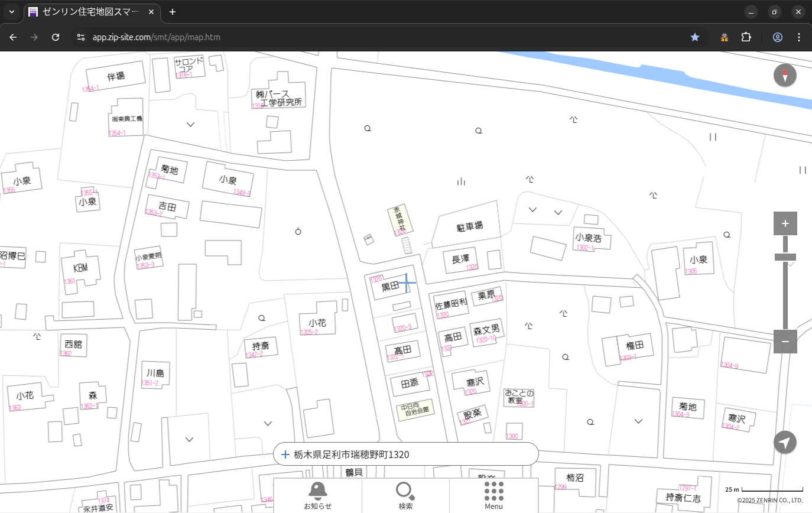Open the 検索 search tool

point(405,495)
